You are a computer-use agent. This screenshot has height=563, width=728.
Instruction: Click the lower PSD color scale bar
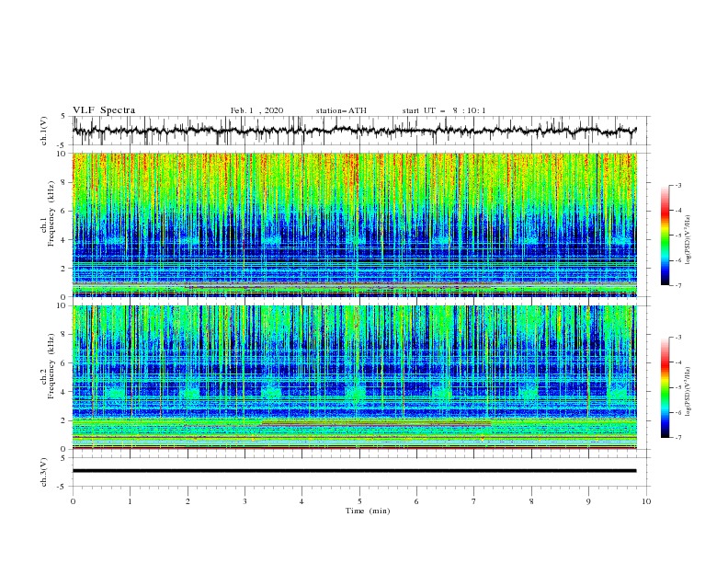click(665, 387)
